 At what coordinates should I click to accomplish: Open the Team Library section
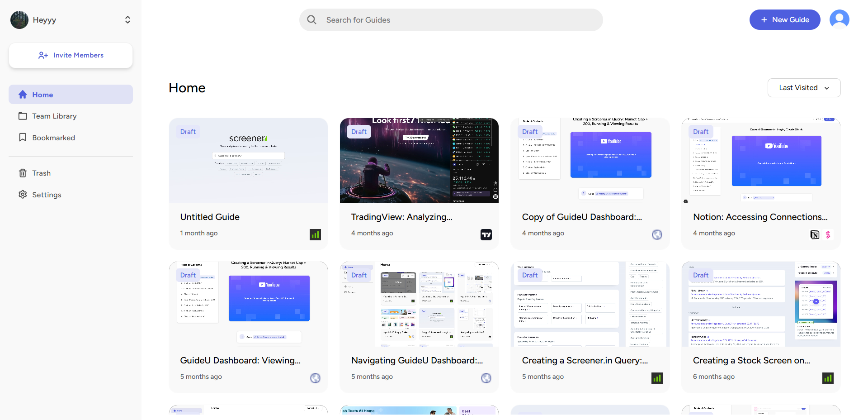click(54, 116)
